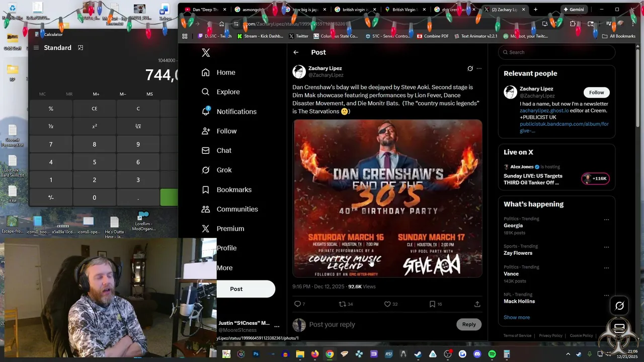
Task: Click the Gemini button in Chrome
Action: (x=573, y=10)
